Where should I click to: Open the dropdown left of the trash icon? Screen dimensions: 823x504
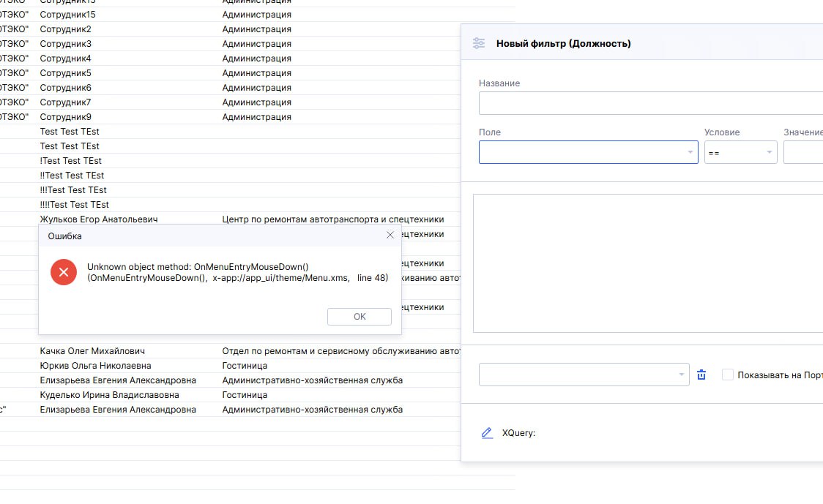click(584, 375)
